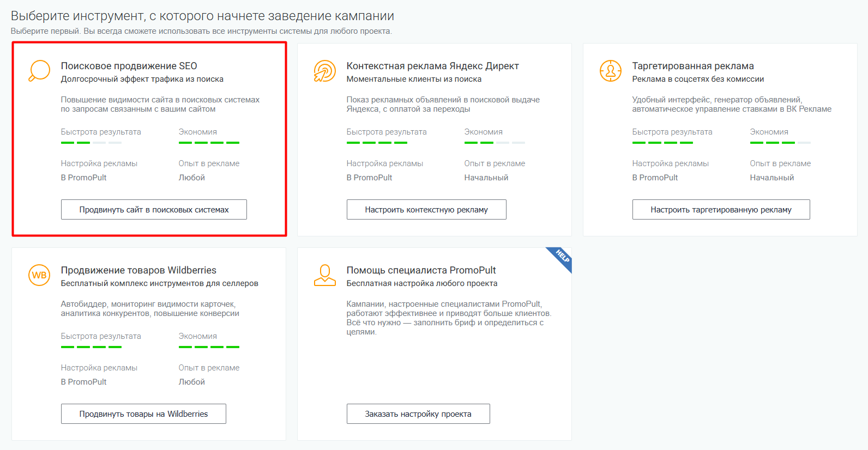
Task: Click Яндекс Директ card's Экономия indicator bar
Action: coord(495,143)
